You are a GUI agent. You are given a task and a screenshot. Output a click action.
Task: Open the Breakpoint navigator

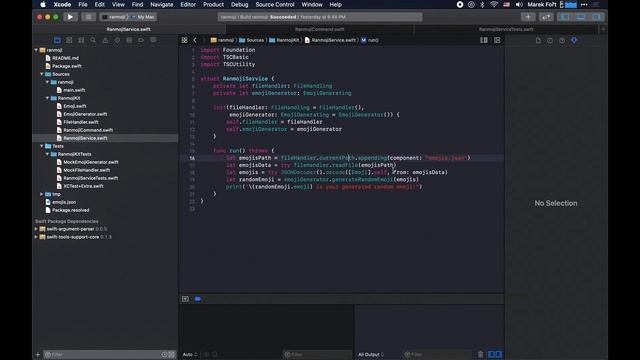[x=141, y=40]
